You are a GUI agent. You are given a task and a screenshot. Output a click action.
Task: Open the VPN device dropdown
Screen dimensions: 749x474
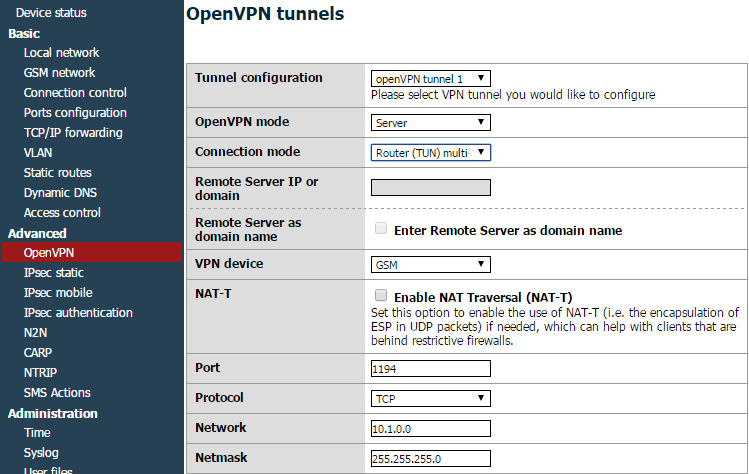(x=430, y=264)
